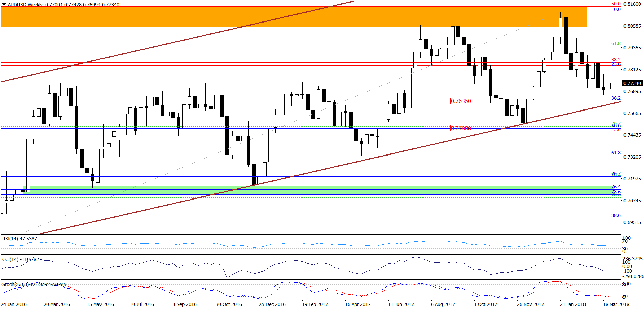The height and width of the screenshot is (309, 644).
Task: Select the 0.76350 red price label
Action: pos(461,101)
